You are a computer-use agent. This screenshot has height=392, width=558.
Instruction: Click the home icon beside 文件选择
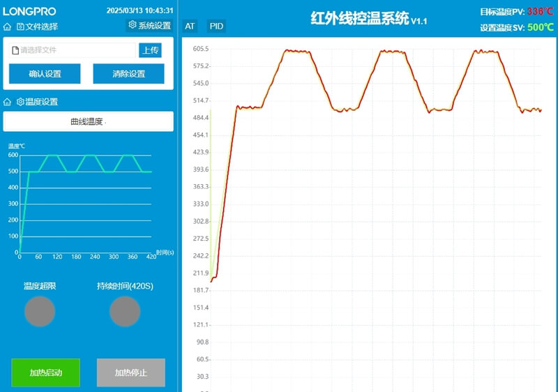click(7, 27)
